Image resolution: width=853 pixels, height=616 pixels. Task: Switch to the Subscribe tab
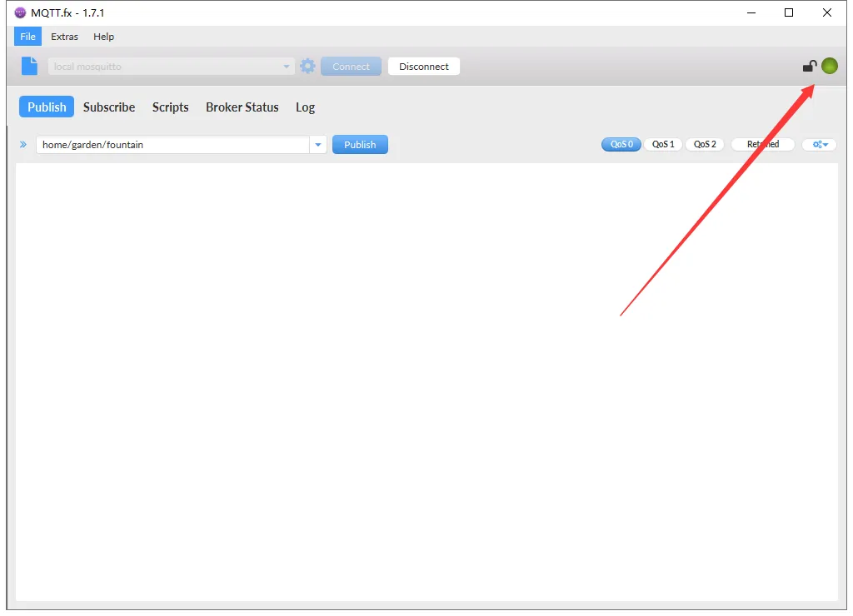[x=109, y=107]
